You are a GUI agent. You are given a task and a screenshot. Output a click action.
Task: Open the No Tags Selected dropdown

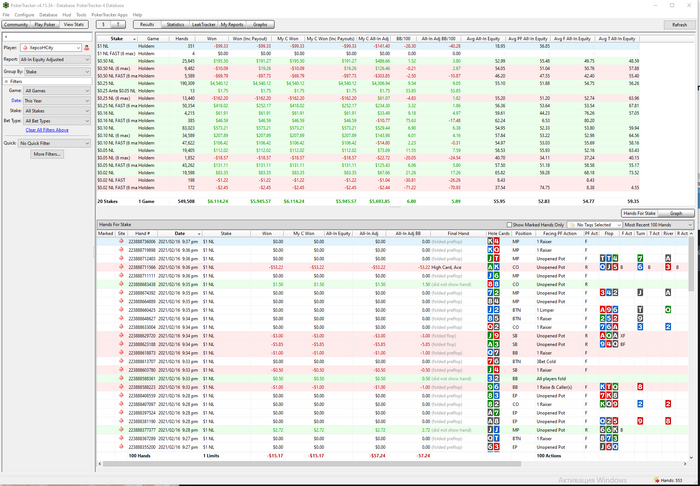[x=595, y=225]
